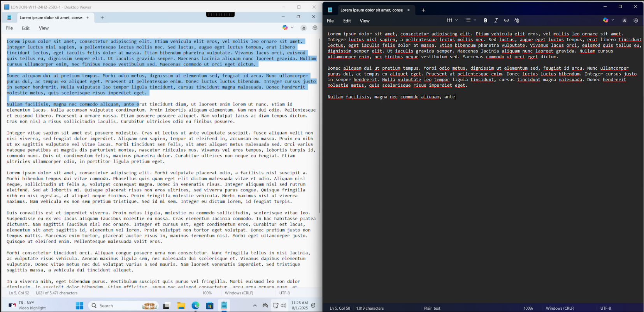Open settings gear in the light Notepad
Viewport: 644px width, 312px height.
point(315,28)
